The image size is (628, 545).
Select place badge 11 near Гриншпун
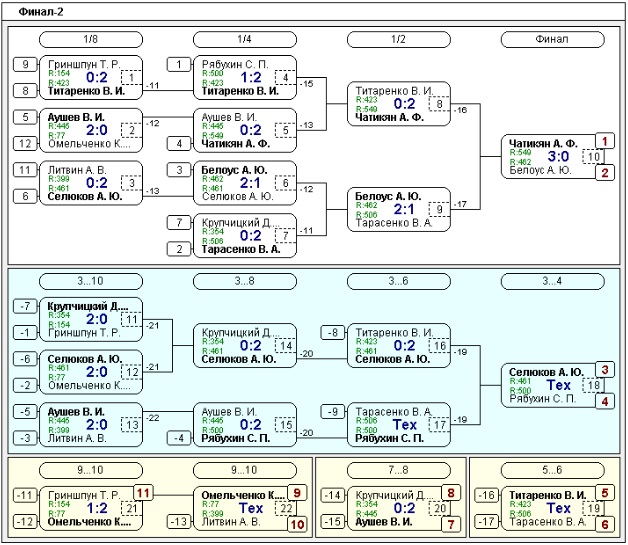click(x=143, y=493)
